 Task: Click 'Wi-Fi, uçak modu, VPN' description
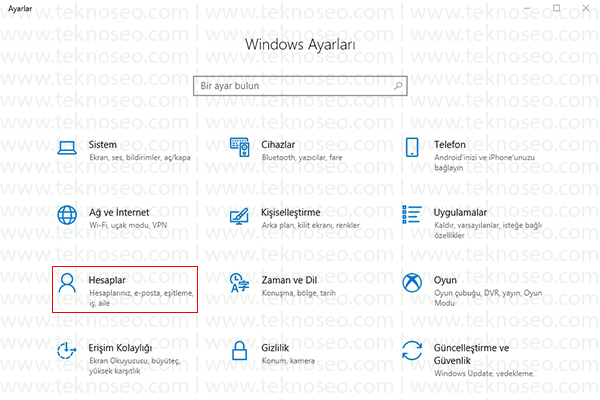point(128,225)
